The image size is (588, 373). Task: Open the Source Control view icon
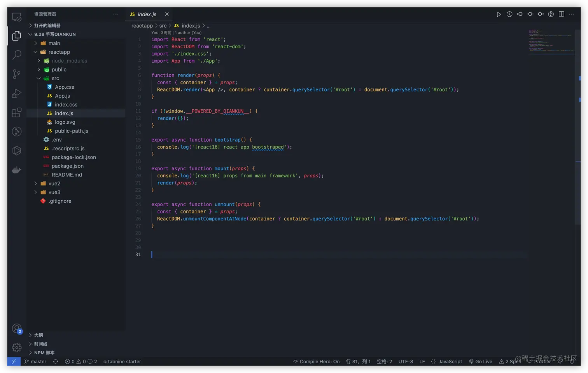pos(16,74)
